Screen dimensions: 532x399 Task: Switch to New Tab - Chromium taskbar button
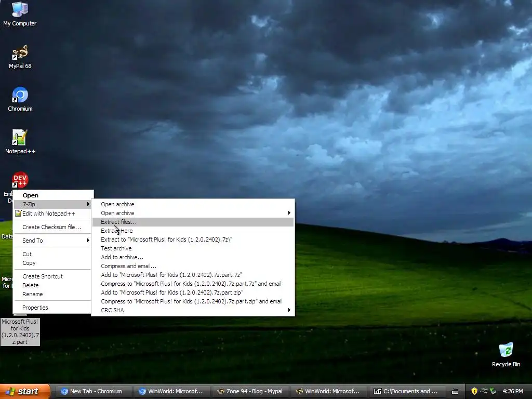[94, 391]
